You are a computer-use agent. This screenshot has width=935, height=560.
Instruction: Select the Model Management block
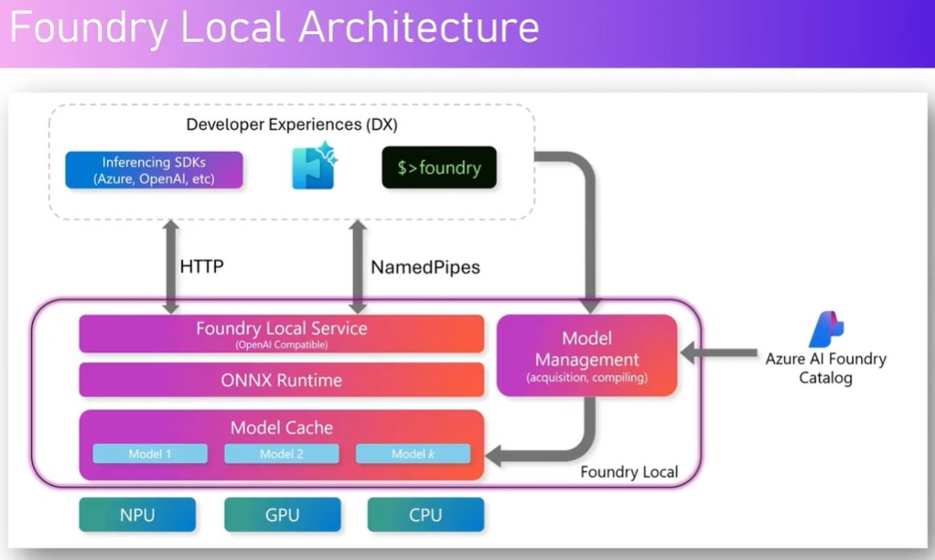click(x=586, y=355)
